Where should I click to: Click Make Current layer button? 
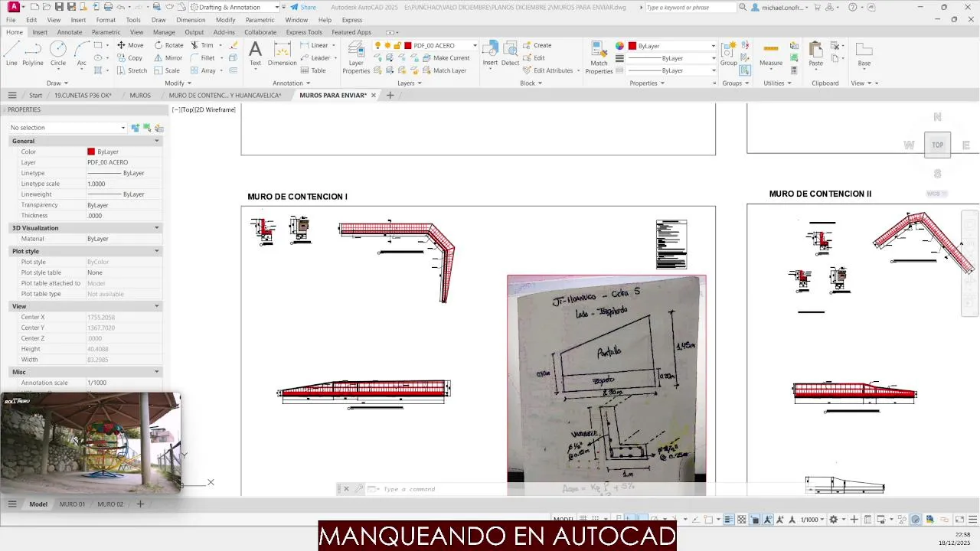[x=446, y=57]
